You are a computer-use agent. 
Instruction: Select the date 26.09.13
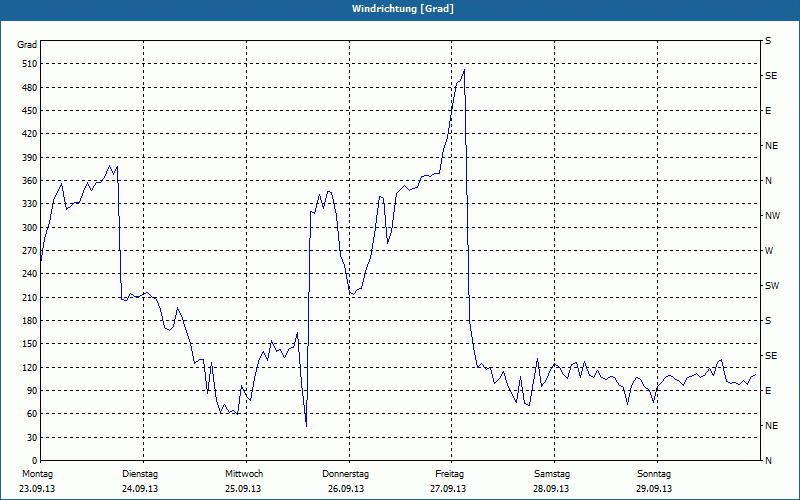[x=346, y=489]
